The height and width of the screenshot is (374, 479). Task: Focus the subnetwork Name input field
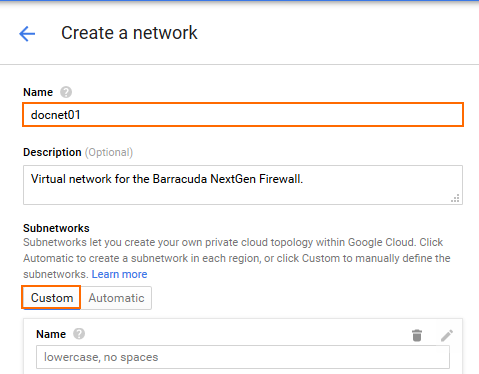click(243, 357)
